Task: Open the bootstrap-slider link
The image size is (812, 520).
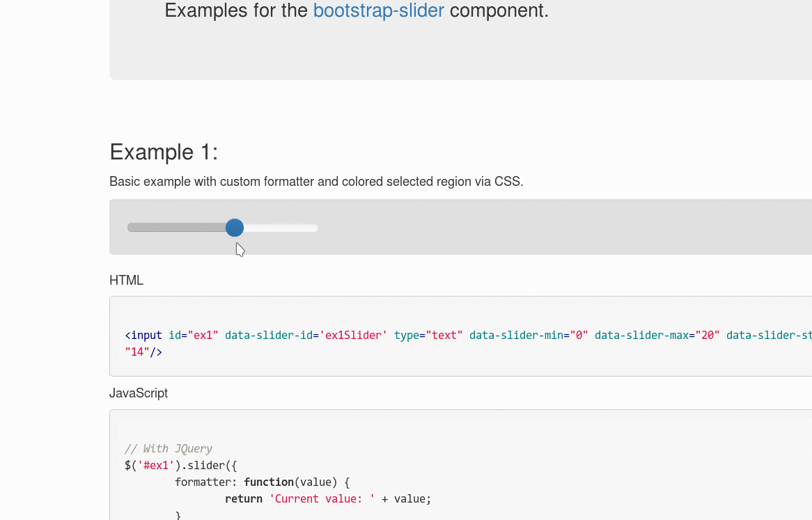Action: (378, 10)
